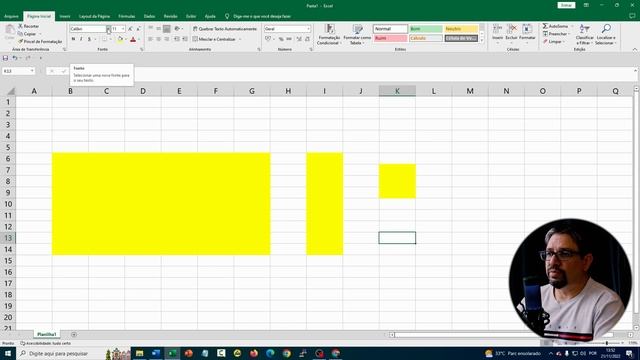Apply the Normal cell style
The image size is (640, 360).
(x=390, y=29)
